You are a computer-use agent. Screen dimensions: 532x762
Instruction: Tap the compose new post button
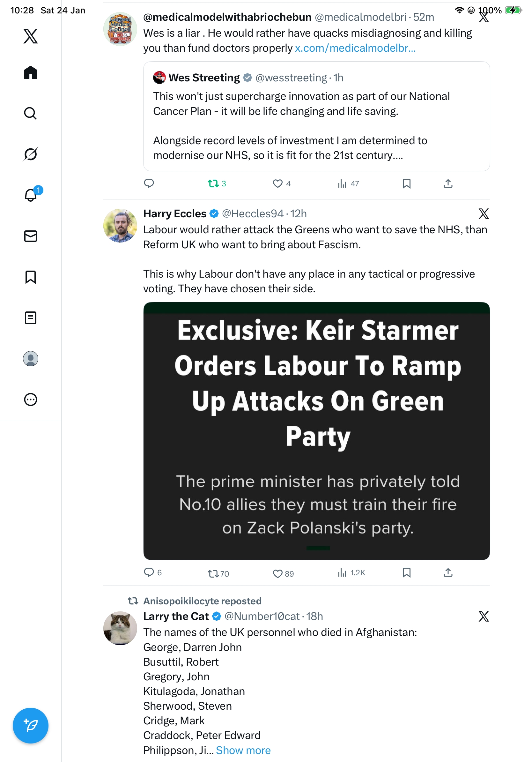31,725
